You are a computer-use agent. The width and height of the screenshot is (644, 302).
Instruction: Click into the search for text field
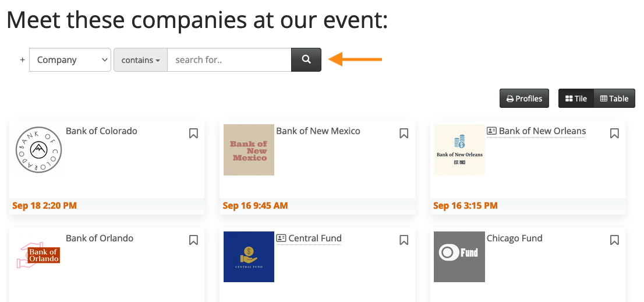pyautogui.click(x=229, y=59)
